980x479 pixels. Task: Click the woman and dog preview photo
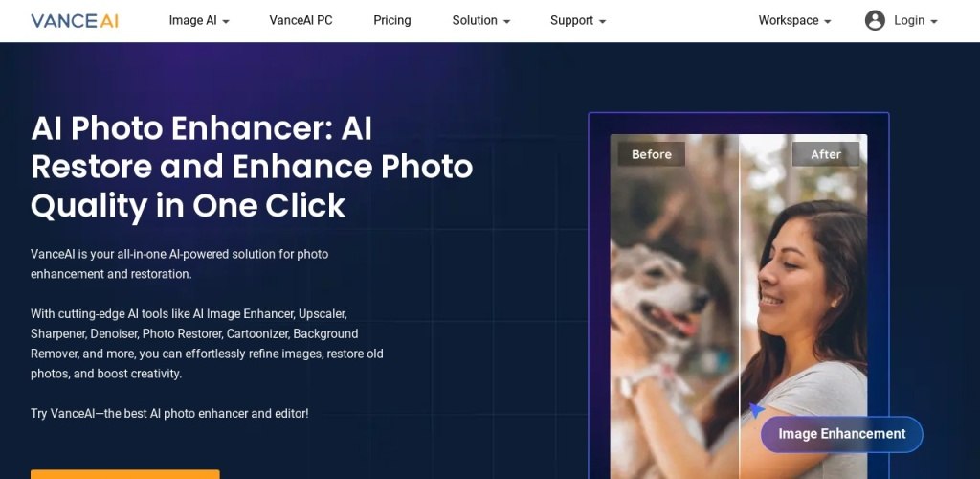coord(739,307)
